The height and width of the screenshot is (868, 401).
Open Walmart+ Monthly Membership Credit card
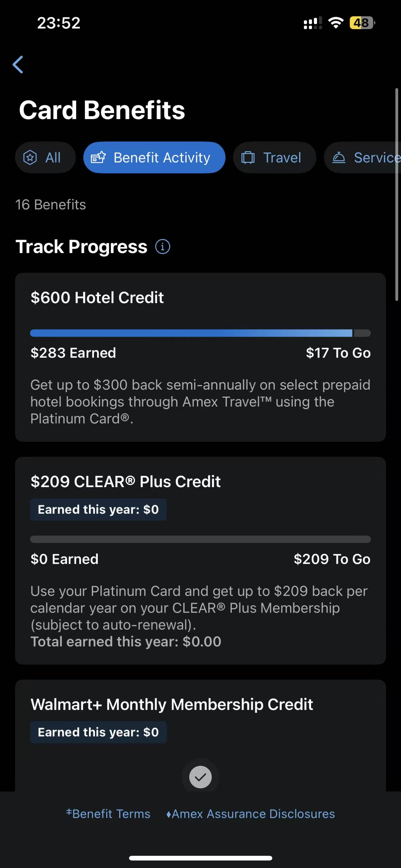pyautogui.click(x=172, y=704)
